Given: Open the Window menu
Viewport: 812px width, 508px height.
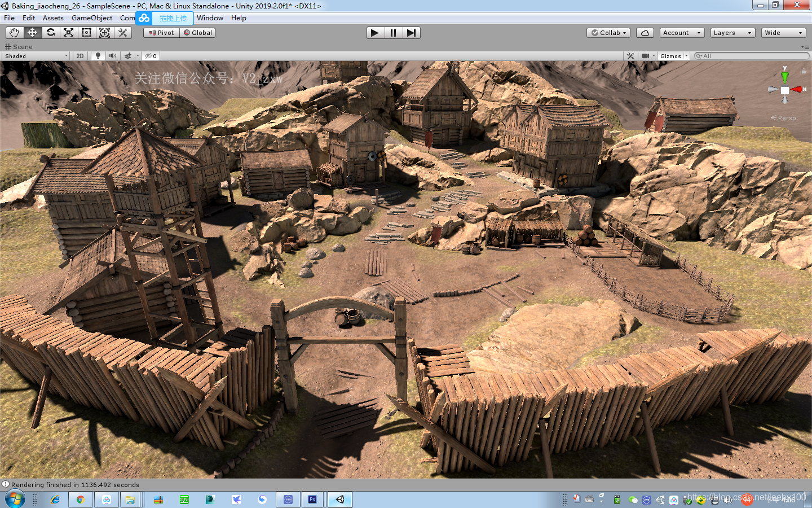Looking at the screenshot, I should tap(210, 18).
